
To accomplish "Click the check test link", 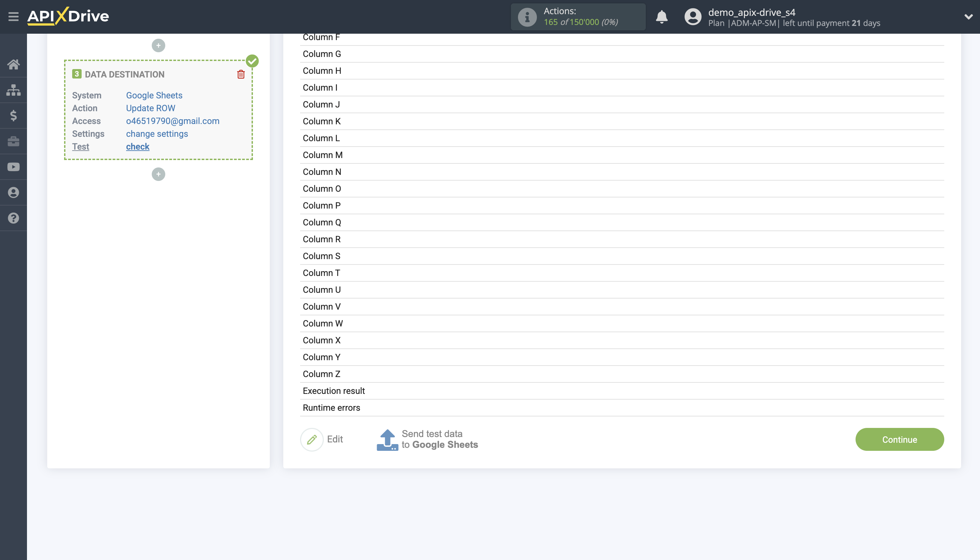I will (137, 147).
